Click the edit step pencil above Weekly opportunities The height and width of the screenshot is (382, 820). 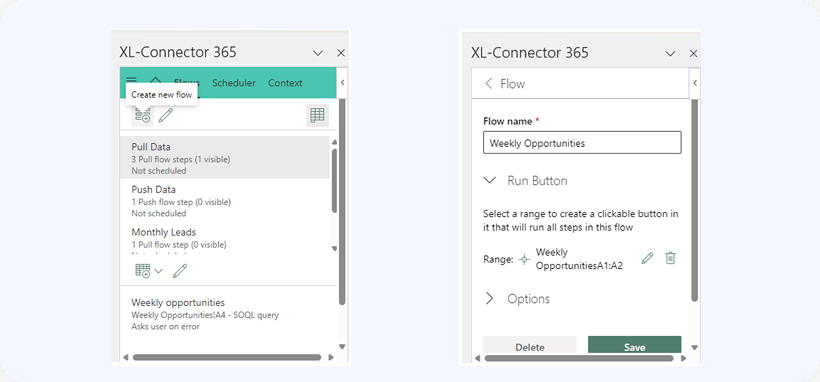coord(179,271)
